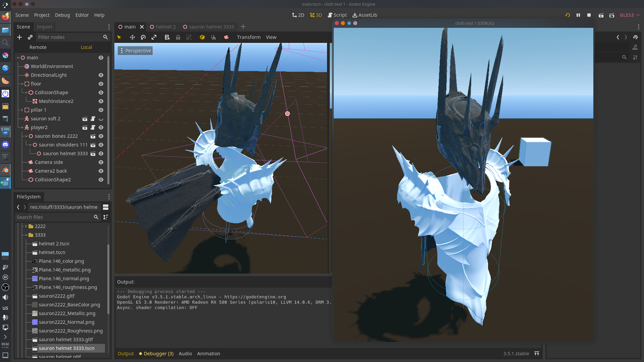Open the Transform viewport menu
The height and width of the screenshot is (362, 644).
coord(249,37)
